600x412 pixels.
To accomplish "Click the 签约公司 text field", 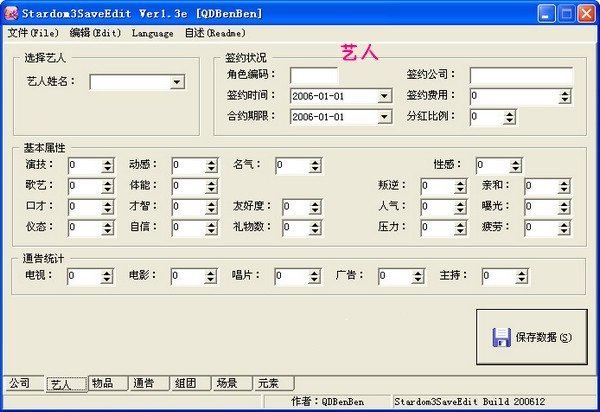I will click(520, 75).
